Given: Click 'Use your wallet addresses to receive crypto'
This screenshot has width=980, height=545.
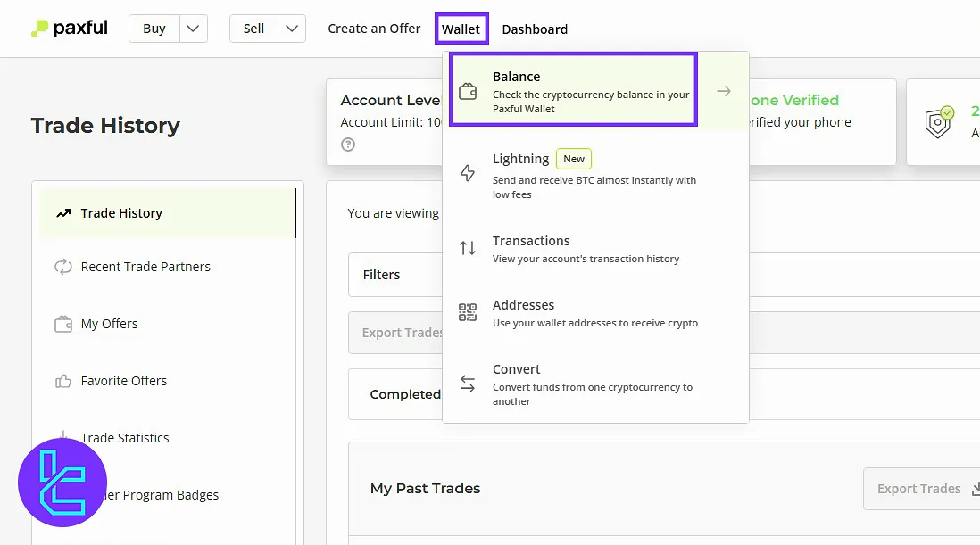Looking at the screenshot, I should click(x=595, y=324).
